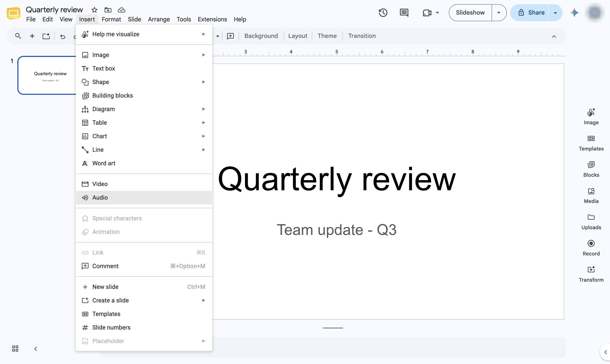Star the Quarterly review presentation
Viewport: 610px width, 364px height.
tap(94, 10)
